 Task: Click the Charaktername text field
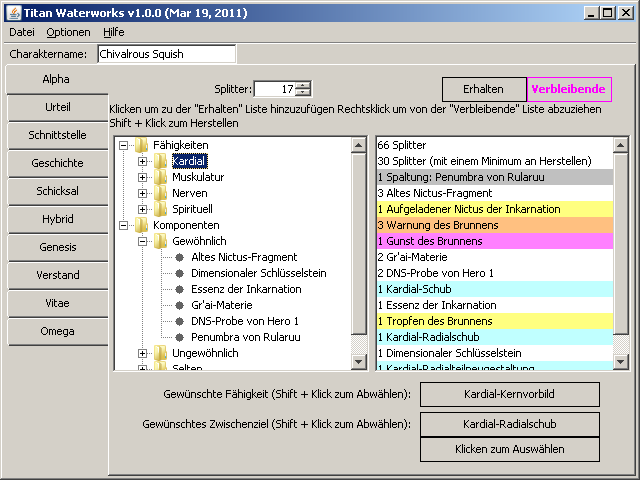166,54
